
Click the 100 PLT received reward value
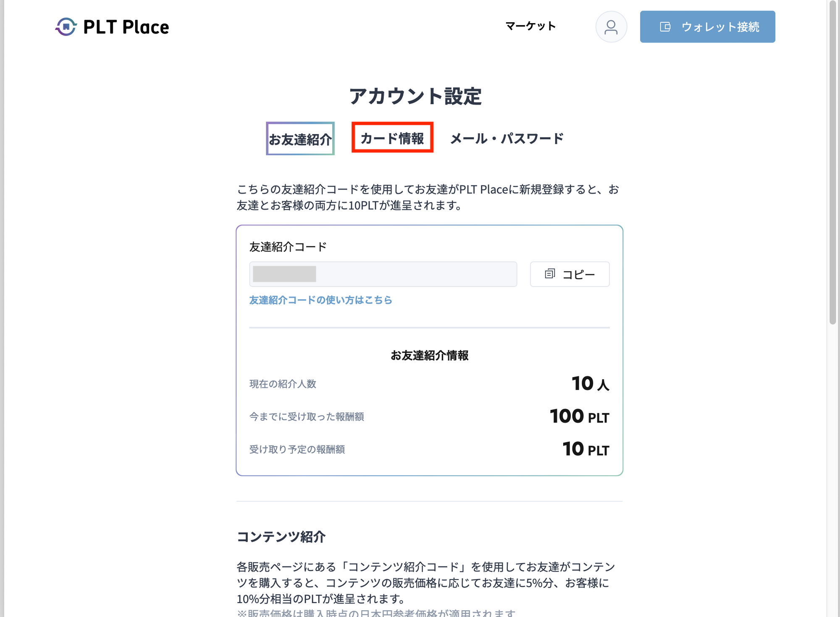point(579,417)
